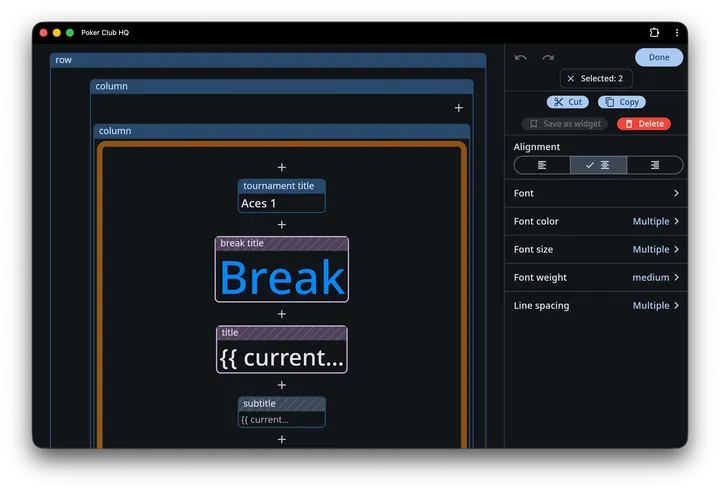The height and width of the screenshot is (491, 720).
Task: Delete the selected widgets
Action: pos(644,124)
